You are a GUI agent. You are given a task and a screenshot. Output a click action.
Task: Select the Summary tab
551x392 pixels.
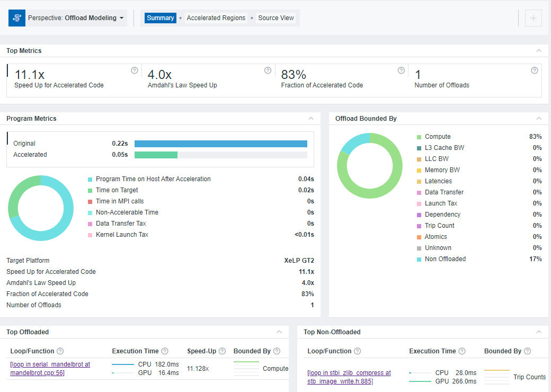click(x=161, y=18)
